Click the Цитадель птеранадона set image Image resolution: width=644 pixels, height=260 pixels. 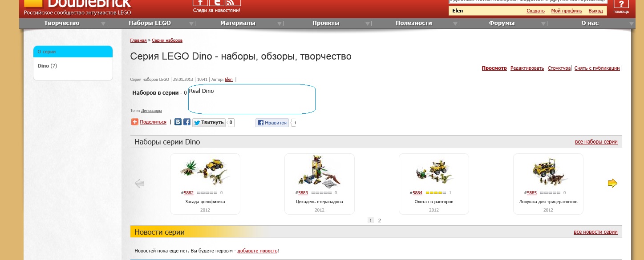[320, 172]
